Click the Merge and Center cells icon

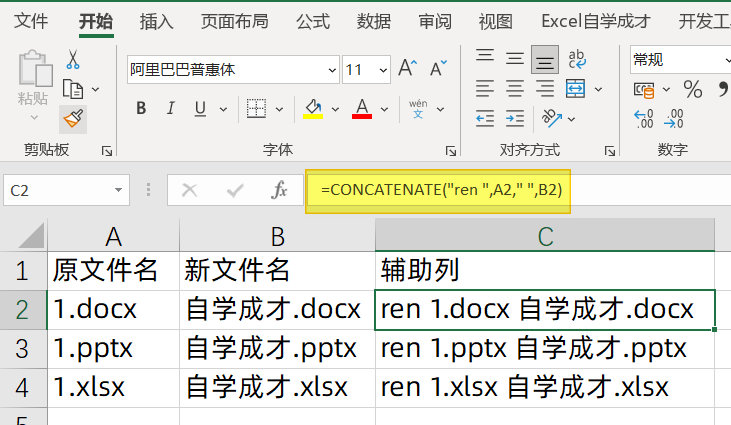pos(575,89)
